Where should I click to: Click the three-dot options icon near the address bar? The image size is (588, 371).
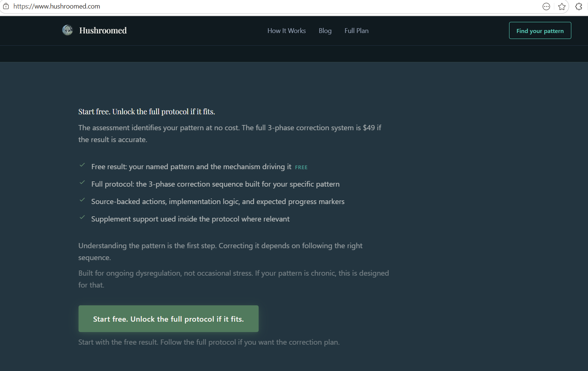(x=546, y=6)
